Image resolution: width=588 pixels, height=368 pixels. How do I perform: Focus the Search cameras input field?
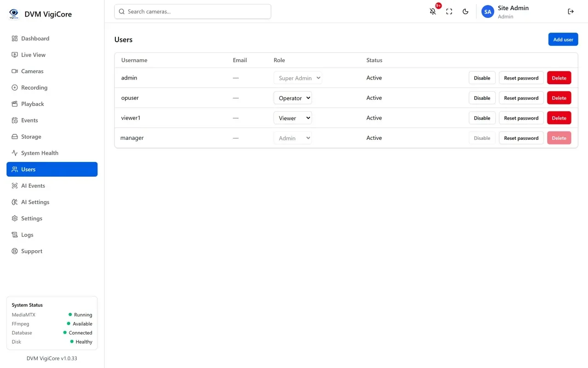[x=193, y=11]
